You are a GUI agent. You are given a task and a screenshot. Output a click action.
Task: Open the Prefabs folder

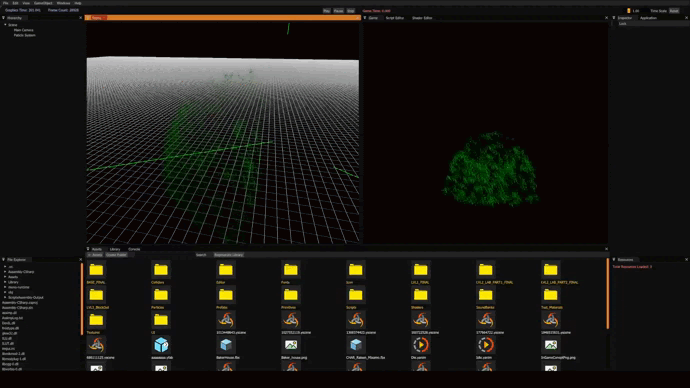pyautogui.click(x=226, y=295)
